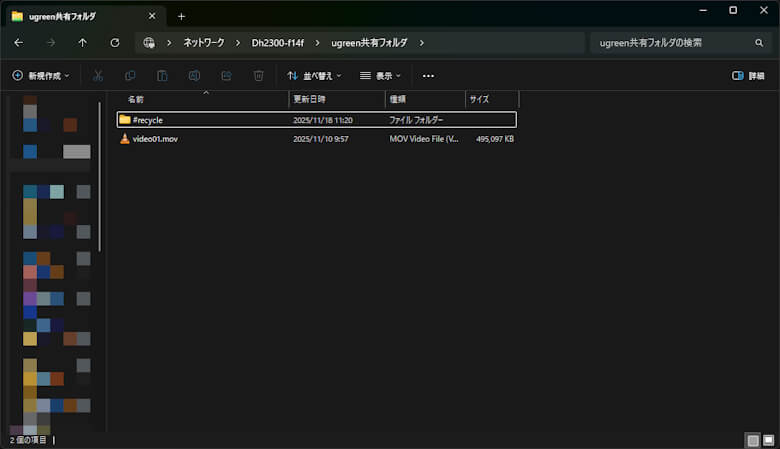The image size is (780, 449).
Task: Click the Rename icon in toolbar
Action: 194,76
